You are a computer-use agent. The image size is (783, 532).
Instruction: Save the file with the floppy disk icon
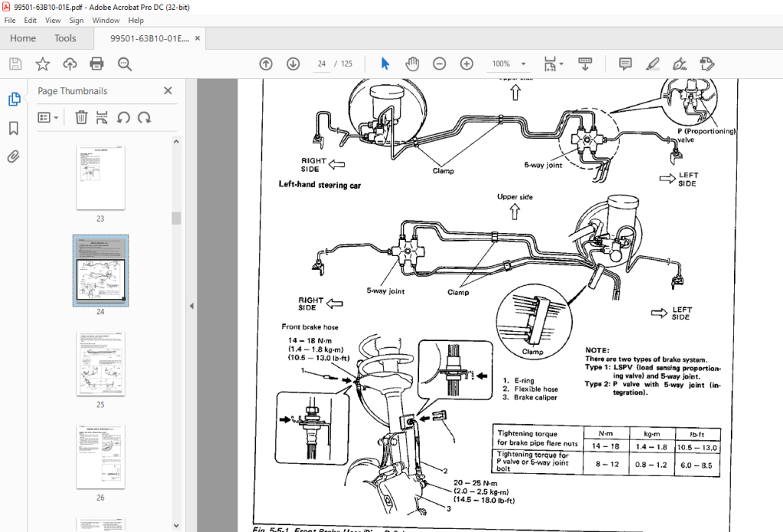pos(15,64)
